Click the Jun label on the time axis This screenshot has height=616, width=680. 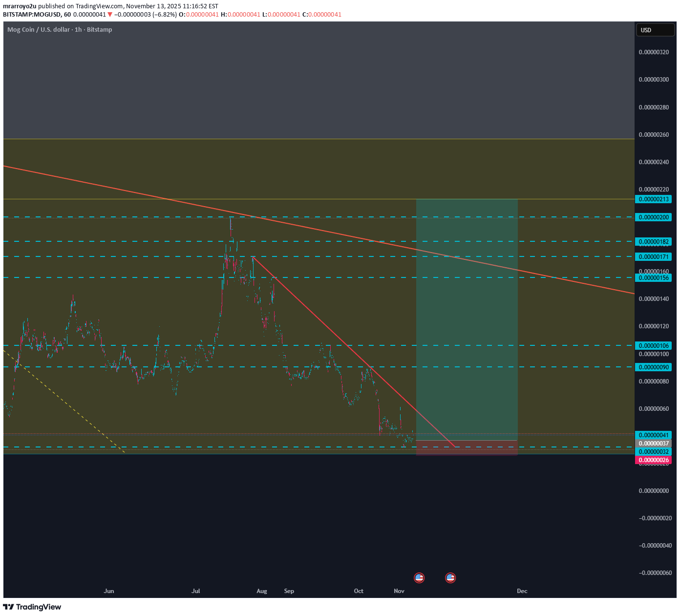(109, 591)
